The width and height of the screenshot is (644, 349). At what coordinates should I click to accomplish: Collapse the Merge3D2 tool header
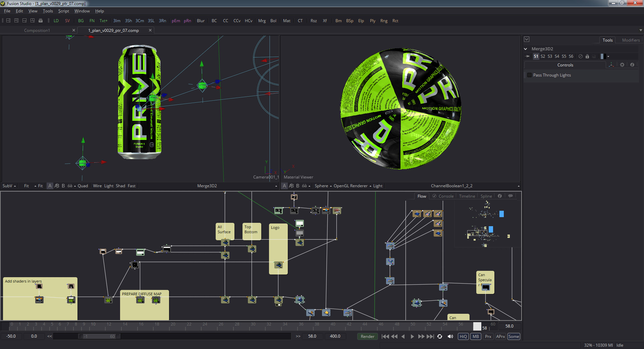tap(526, 49)
